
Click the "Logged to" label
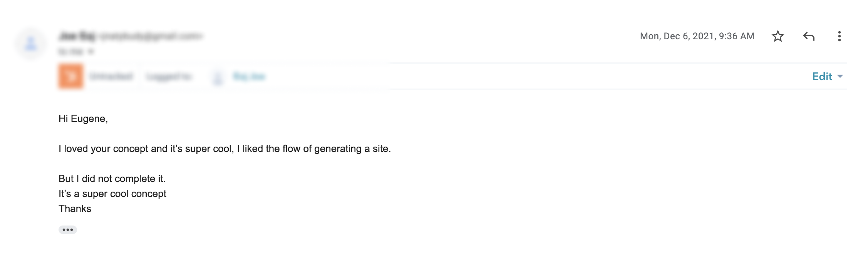click(169, 77)
